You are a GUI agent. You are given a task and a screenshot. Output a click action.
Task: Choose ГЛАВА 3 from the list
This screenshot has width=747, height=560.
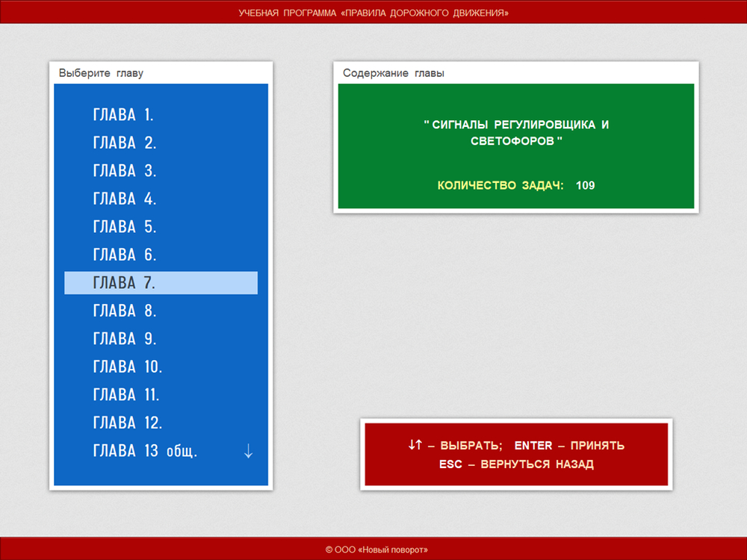(x=125, y=171)
